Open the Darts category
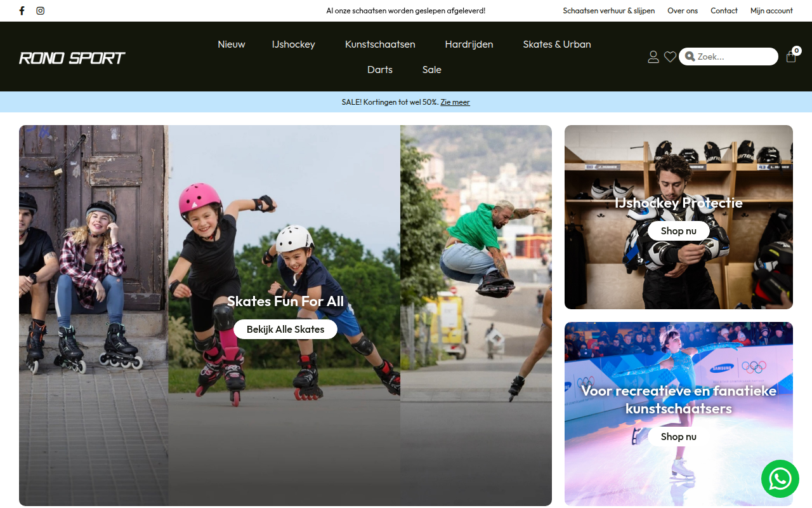The height and width of the screenshot is (508, 812). point(380,70)
